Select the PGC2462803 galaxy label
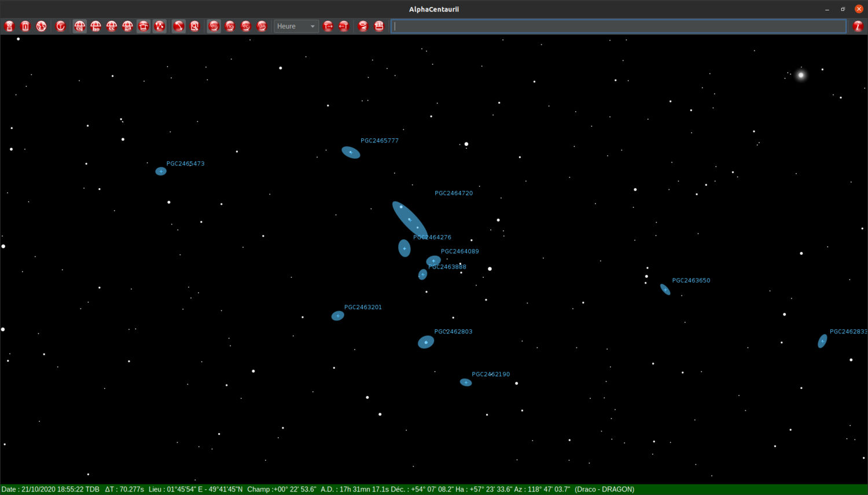The height and width of the screenshot is (495, 868). (x=454, y=332)
